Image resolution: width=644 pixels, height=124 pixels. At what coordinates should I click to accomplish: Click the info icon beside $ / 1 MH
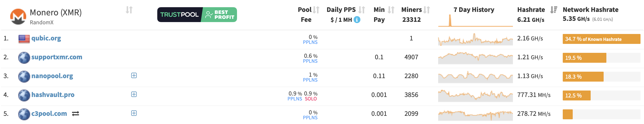tap(357, 20)
